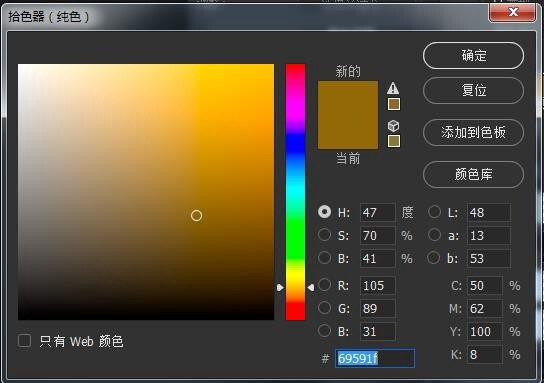Click the C field showing 50
The height and width of the screenshot is (383, 544).
click(485, 286)
